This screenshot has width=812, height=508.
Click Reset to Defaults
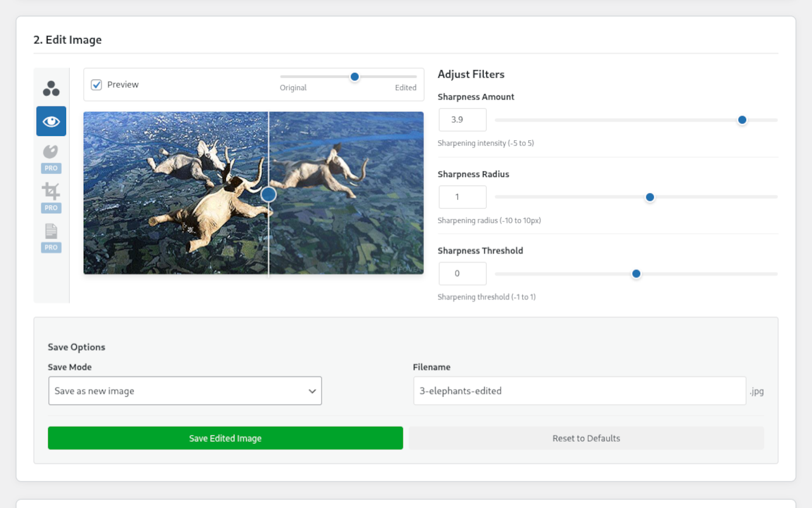(586, 438)
